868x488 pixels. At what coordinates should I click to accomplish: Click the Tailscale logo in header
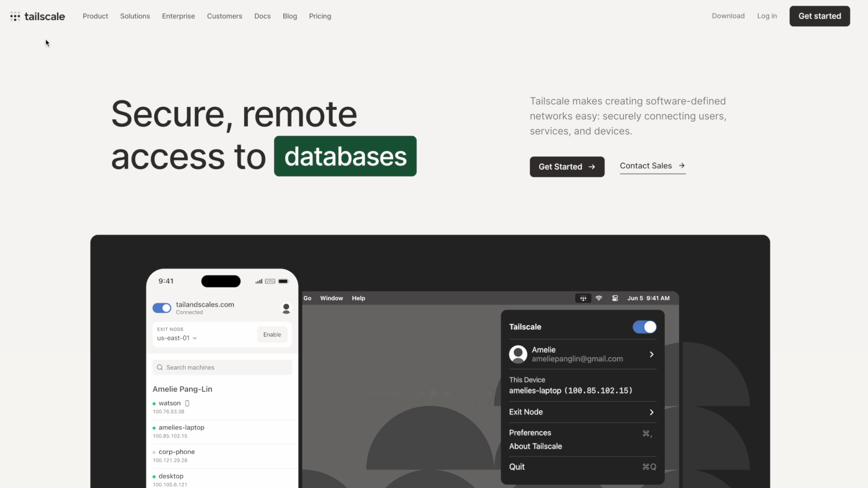37,16
